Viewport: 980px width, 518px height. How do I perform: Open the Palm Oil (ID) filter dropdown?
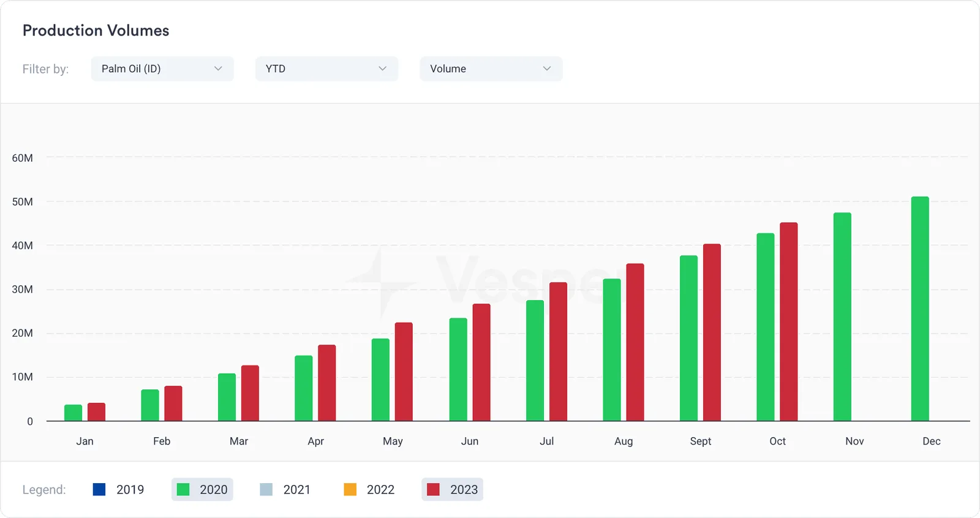tap(162, 69)
